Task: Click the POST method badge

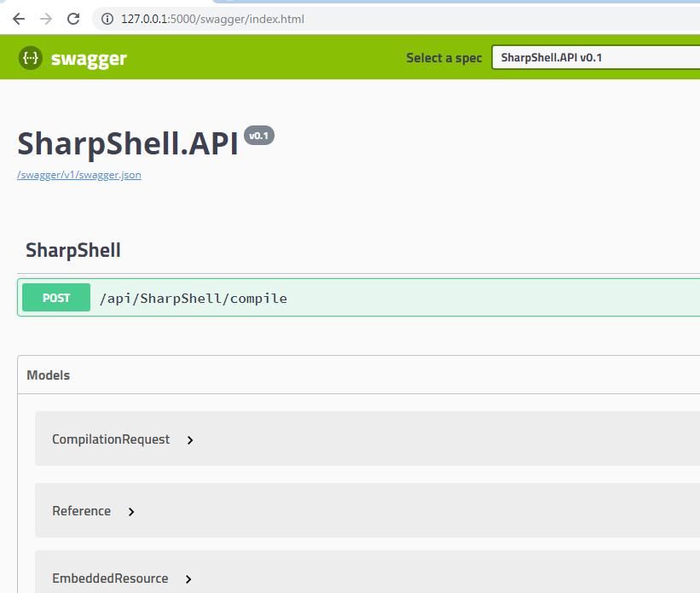Action: click(56, 298)
